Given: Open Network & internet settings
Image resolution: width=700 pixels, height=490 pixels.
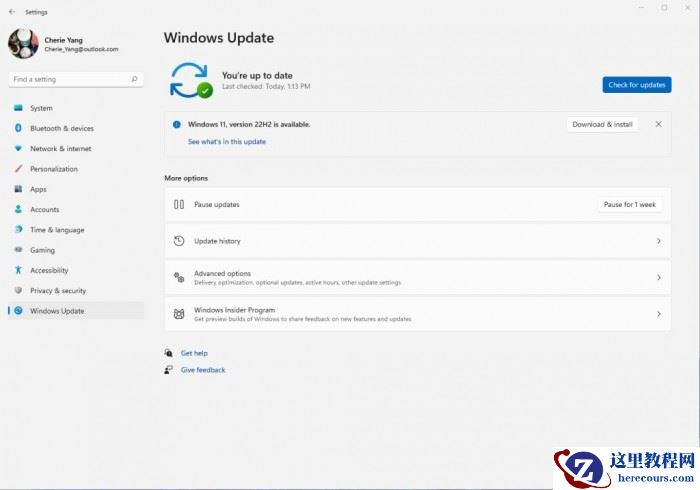Looking at the screenshot, I should pos(76,149).
